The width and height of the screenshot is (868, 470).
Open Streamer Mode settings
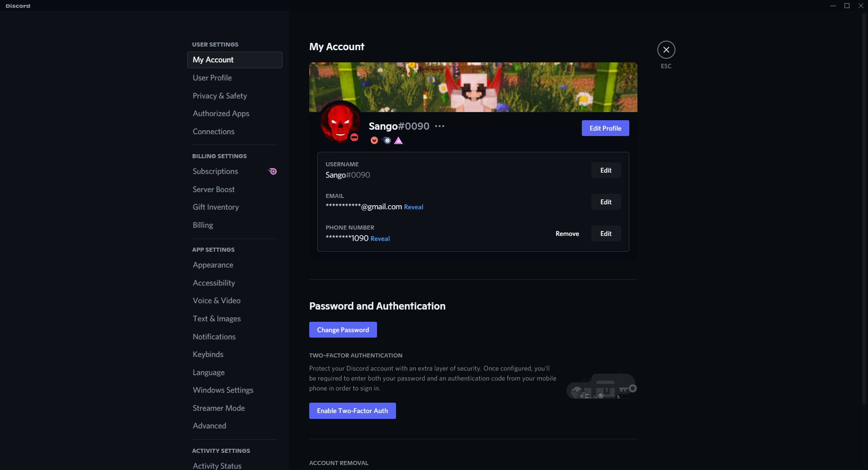(235, 408)
